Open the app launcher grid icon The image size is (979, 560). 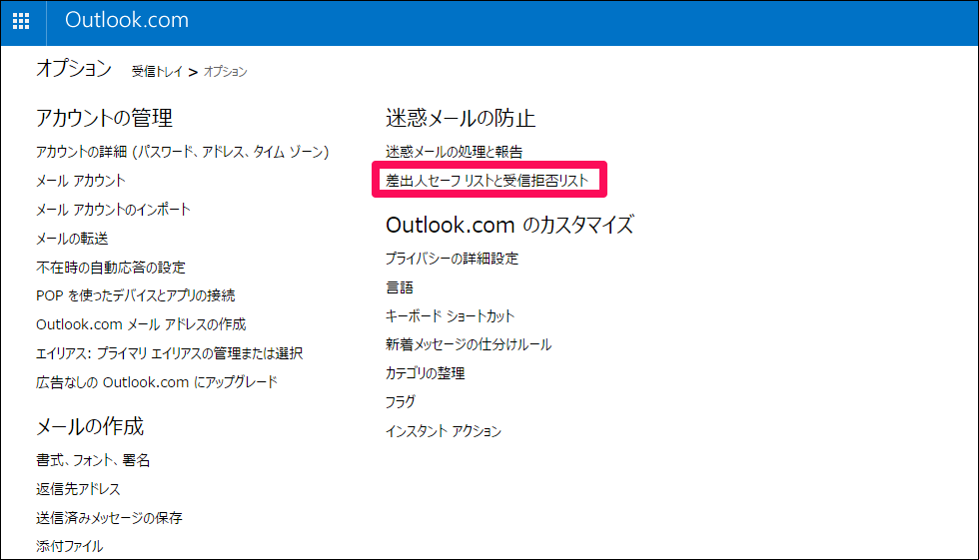(21, 21)
